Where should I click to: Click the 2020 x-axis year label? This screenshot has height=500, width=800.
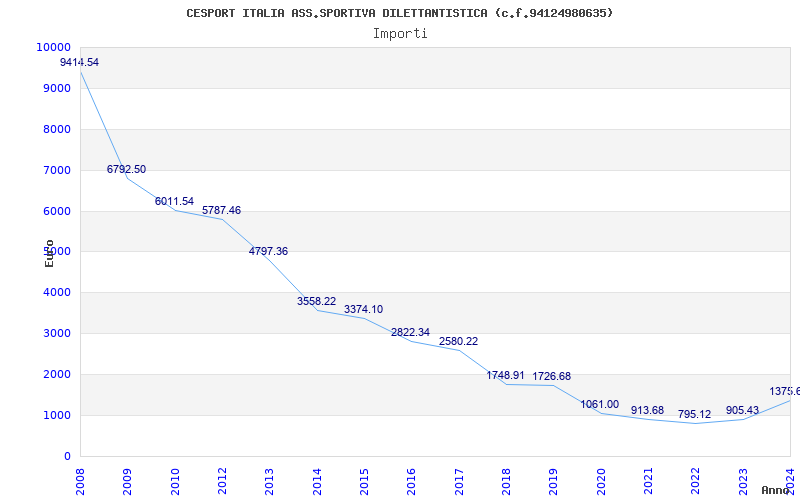tap(601, 481)
